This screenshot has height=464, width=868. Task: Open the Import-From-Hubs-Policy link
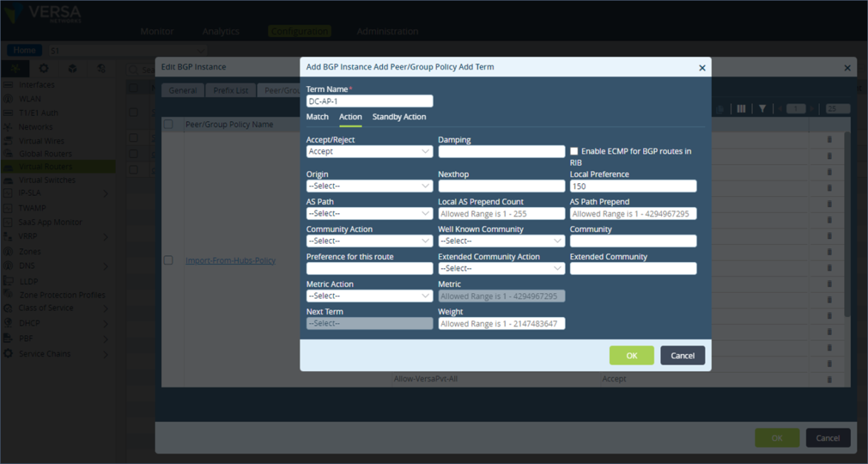click(x=230, y=261)
